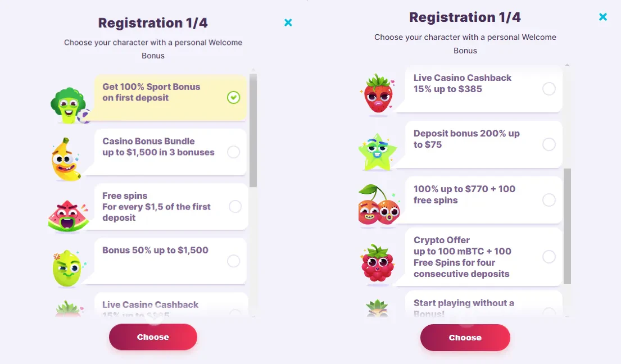Click the right bonus list scrollbar thumb
The width and height of the screenshot is (621, 364).
click(x=567, y=226)
